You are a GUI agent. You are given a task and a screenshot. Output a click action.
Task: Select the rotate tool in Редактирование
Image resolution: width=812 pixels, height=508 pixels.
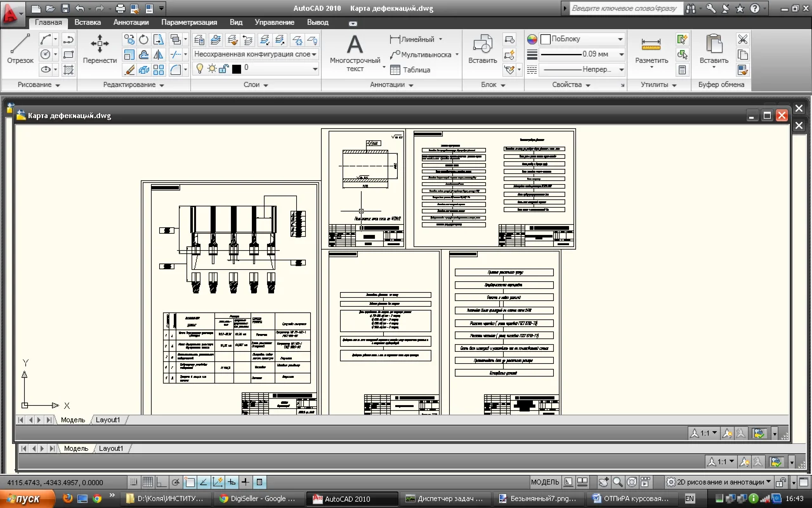click(x=144, y=39)
